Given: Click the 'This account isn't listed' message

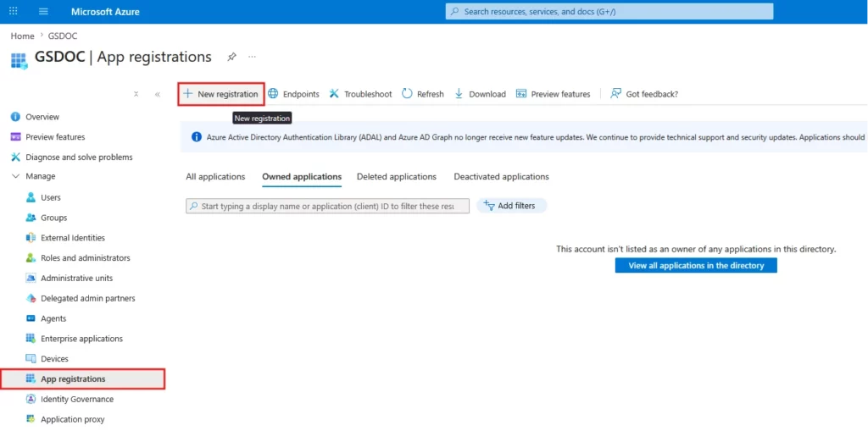Looking at the screenshot, I should tap(696, 250).
